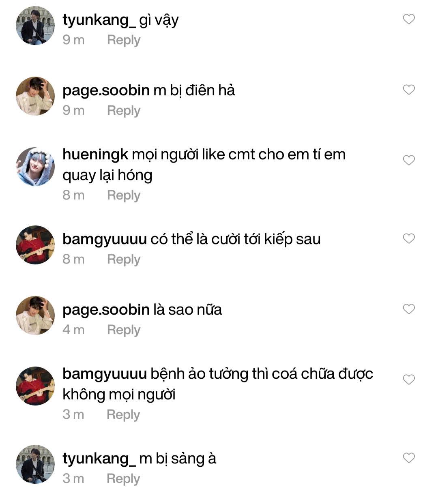This screenshot has width=438, height=504.
Task: Open tyunkang_'s avatar on the first comment
Action: coord(35,26)
